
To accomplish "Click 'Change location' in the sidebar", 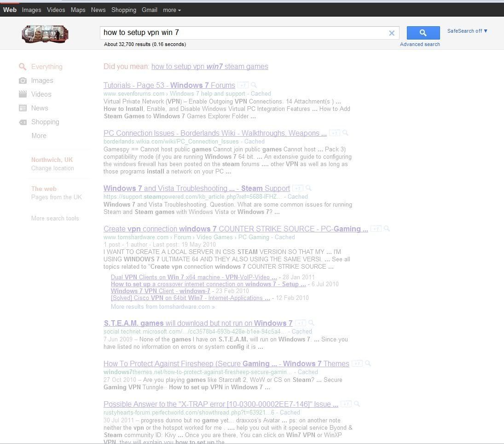I will [x=52, y=168].
